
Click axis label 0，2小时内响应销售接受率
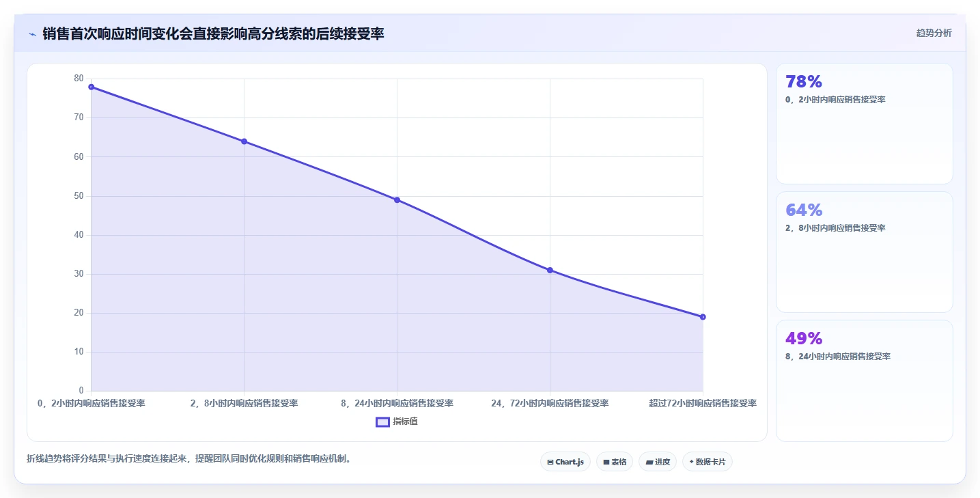91,404
